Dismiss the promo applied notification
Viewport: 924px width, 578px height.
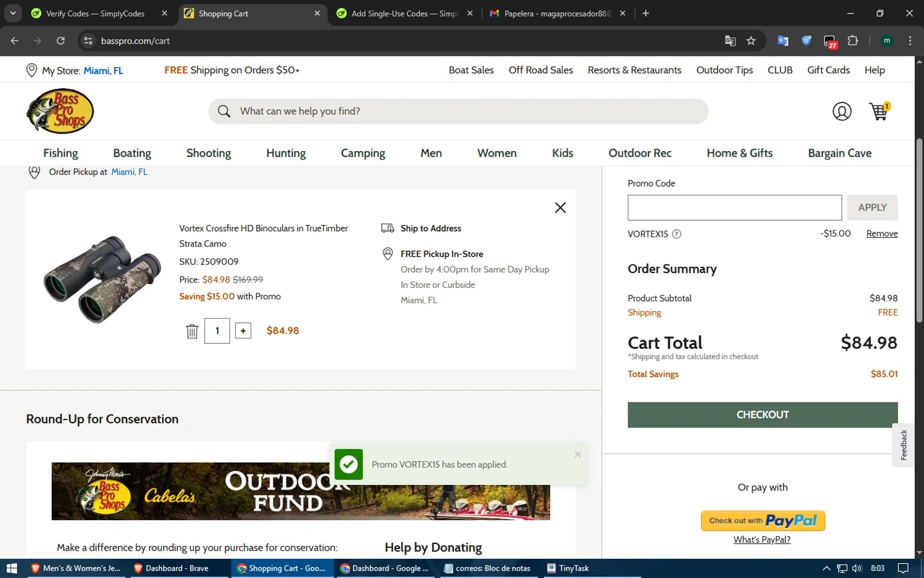coord(577,454)
